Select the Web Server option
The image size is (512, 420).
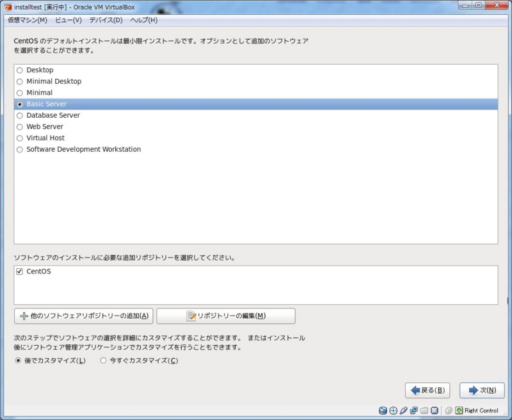pyautogui.click(x=20, y=127)
